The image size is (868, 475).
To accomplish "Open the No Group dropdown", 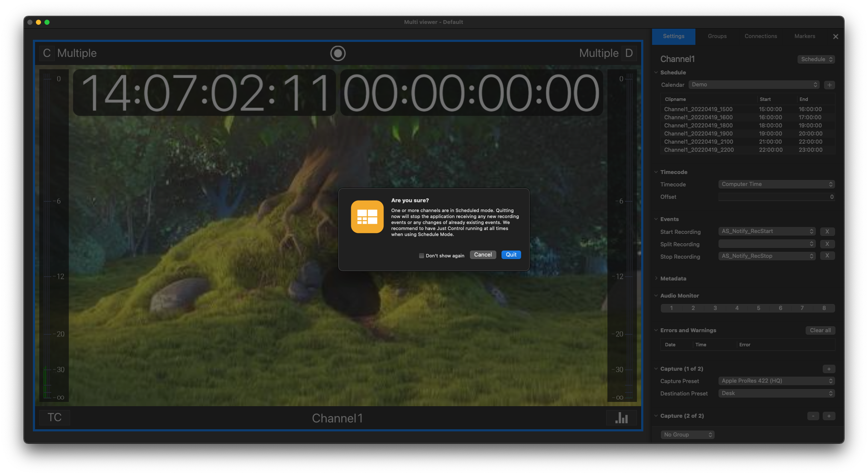I will tap(687, 434).
